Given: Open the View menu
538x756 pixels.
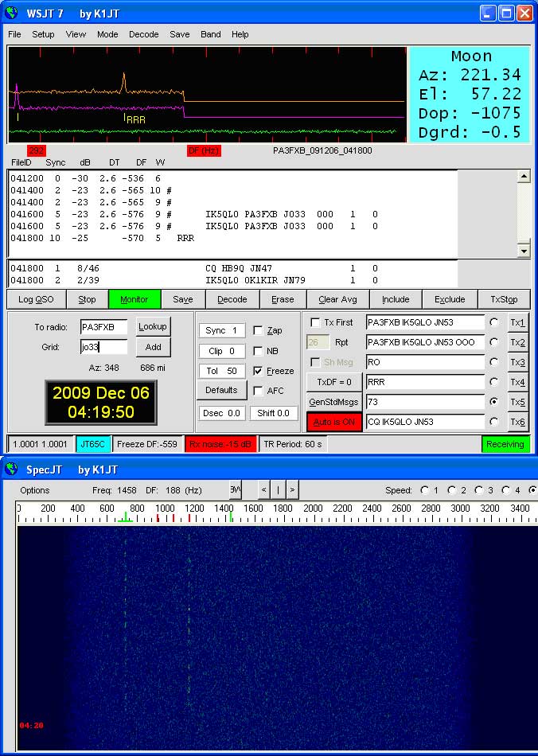Looking at the screenshot, I should tap(76, 34).
